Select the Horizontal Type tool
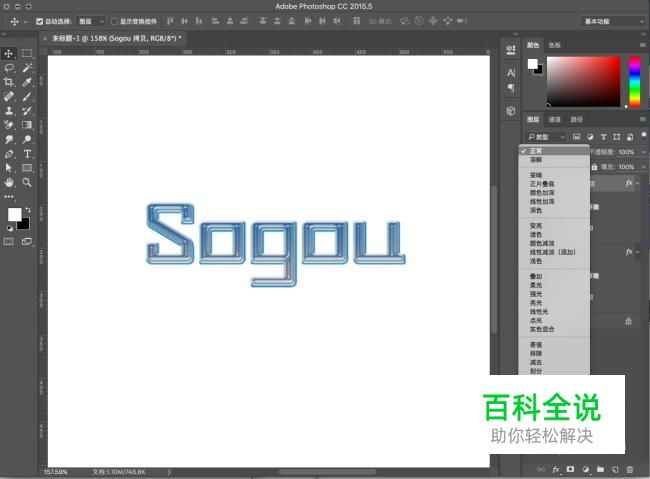Viewport: 650px width, 479px height. coord(27,154)
